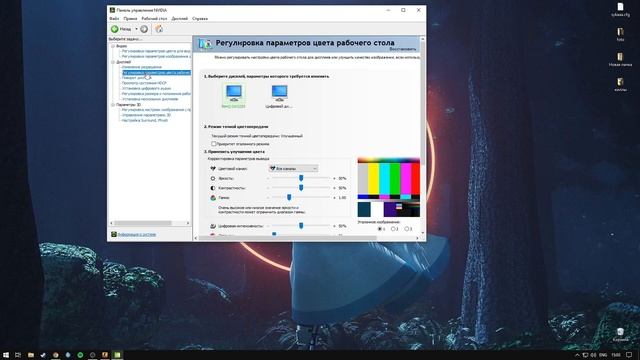Open the Изменение разрешения tree item

(x=142, y=67)
